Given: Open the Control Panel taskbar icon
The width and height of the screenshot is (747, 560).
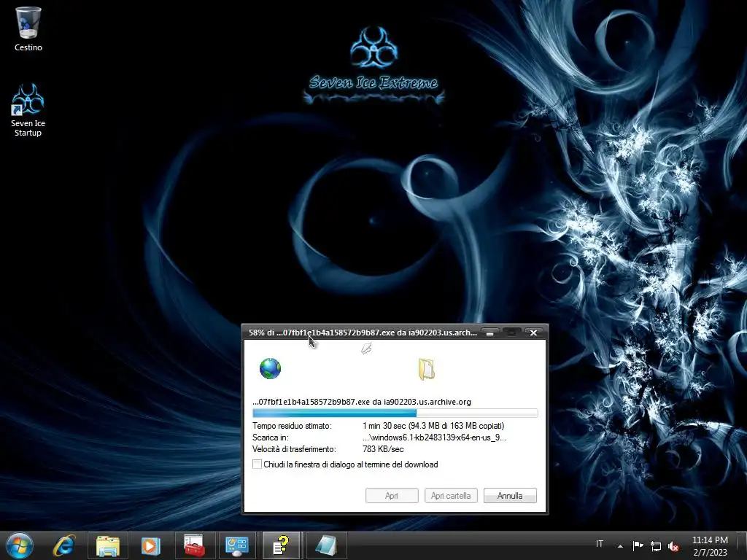Looking at the screenshot, I should 237,545.
